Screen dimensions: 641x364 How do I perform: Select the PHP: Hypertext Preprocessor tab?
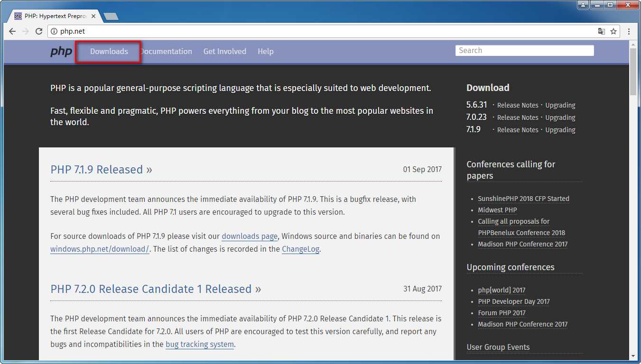[x=55, y=16]
